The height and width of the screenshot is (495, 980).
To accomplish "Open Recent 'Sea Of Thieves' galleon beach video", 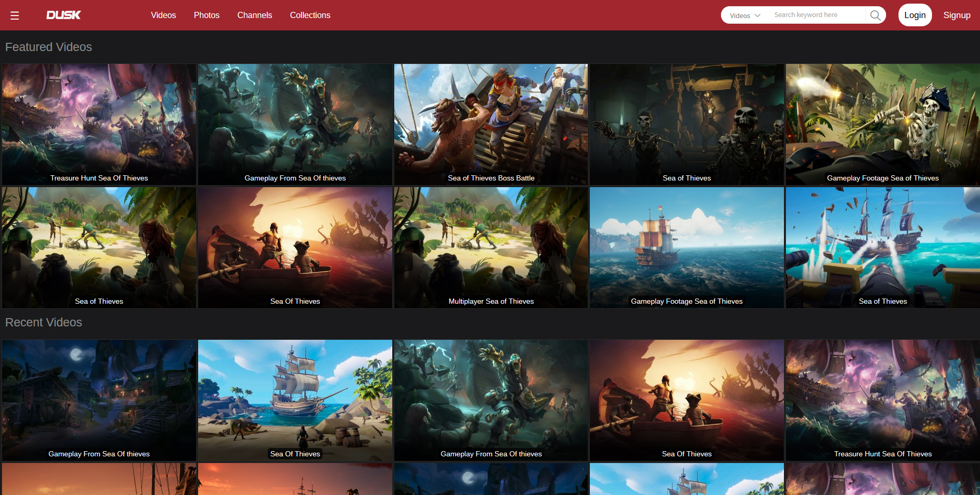I will (295, 400).
